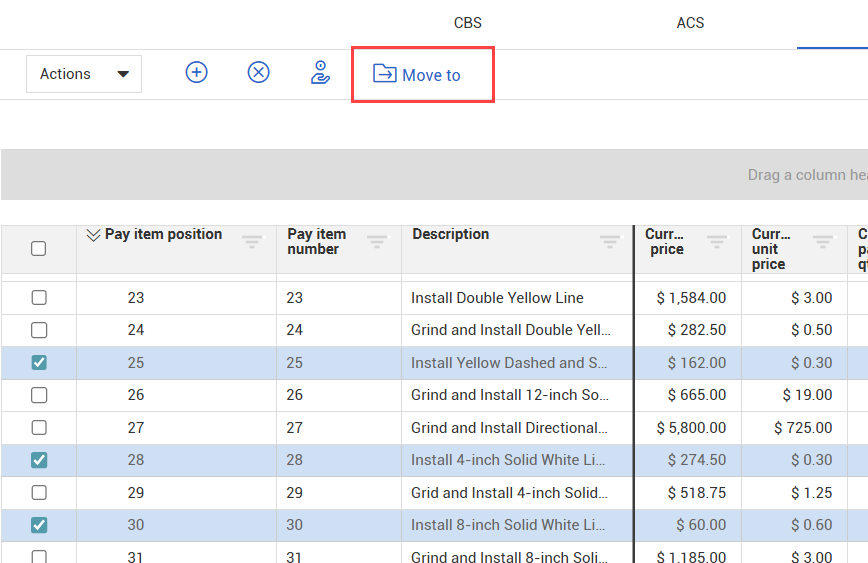The width and height of the screenshot is (868, 563).
Task: Open filter for Current unit price column
Action: point(823,242)
